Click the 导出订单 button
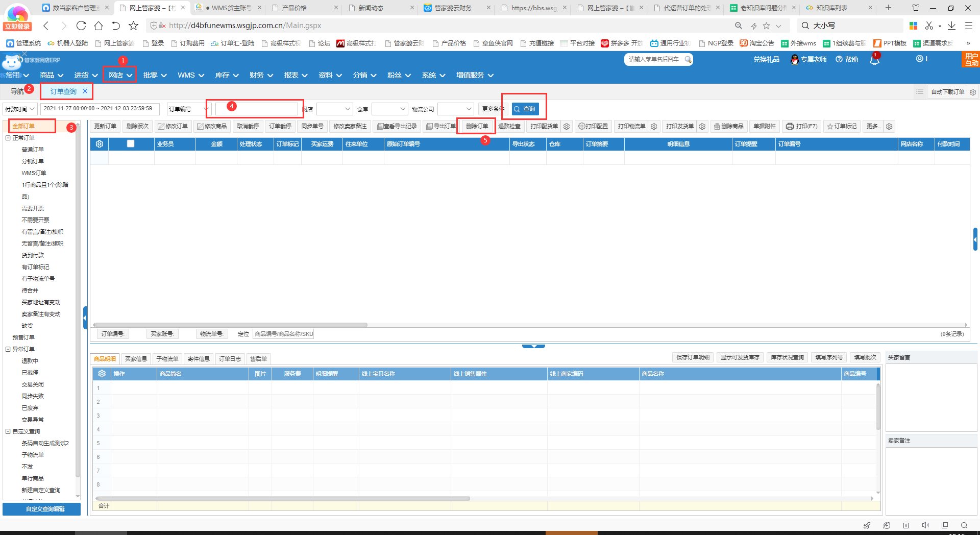The image size is (980, 535). pos(440,126)
